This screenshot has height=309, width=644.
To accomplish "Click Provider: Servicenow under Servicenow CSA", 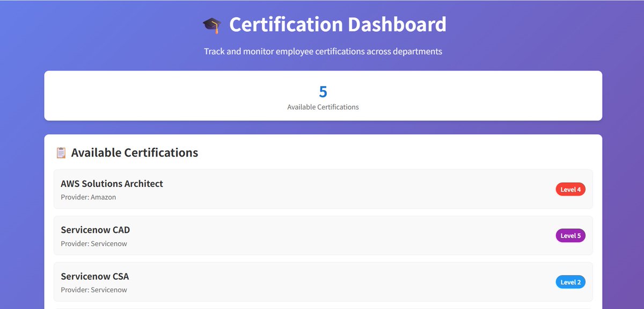I will tap(94, 290).
